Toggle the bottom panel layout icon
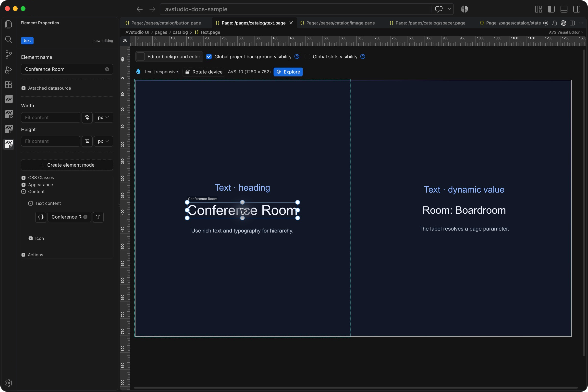 (564, 9)
